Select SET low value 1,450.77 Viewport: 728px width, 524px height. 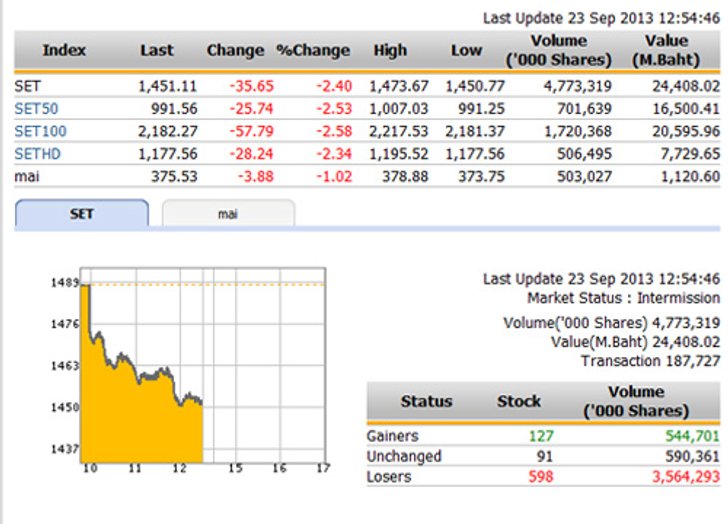pyautogui.click(x=474, y=86)
